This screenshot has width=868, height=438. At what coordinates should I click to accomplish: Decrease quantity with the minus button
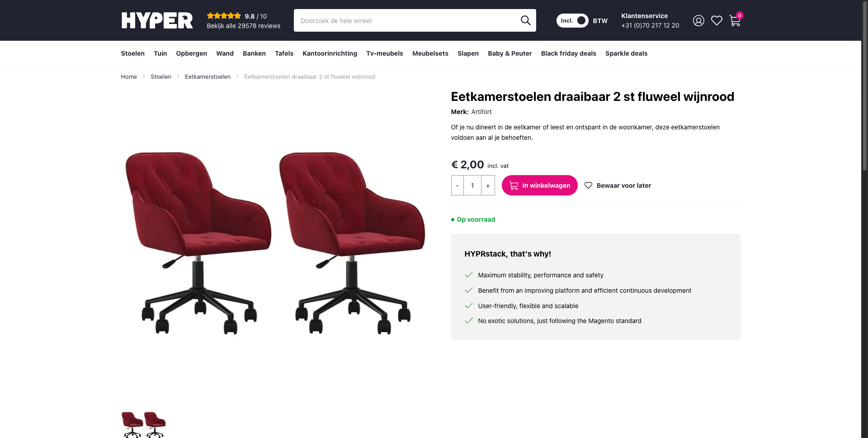coord(458,186)
